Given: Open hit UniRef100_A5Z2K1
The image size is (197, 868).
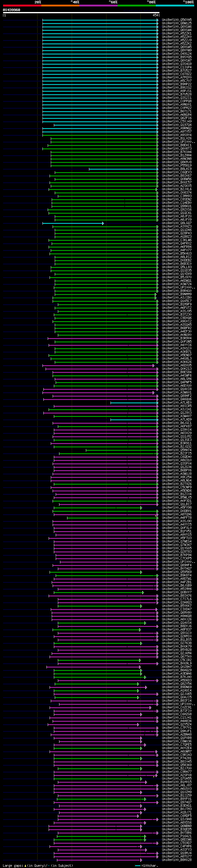Looking at the screenshot, I should point(177,33).
